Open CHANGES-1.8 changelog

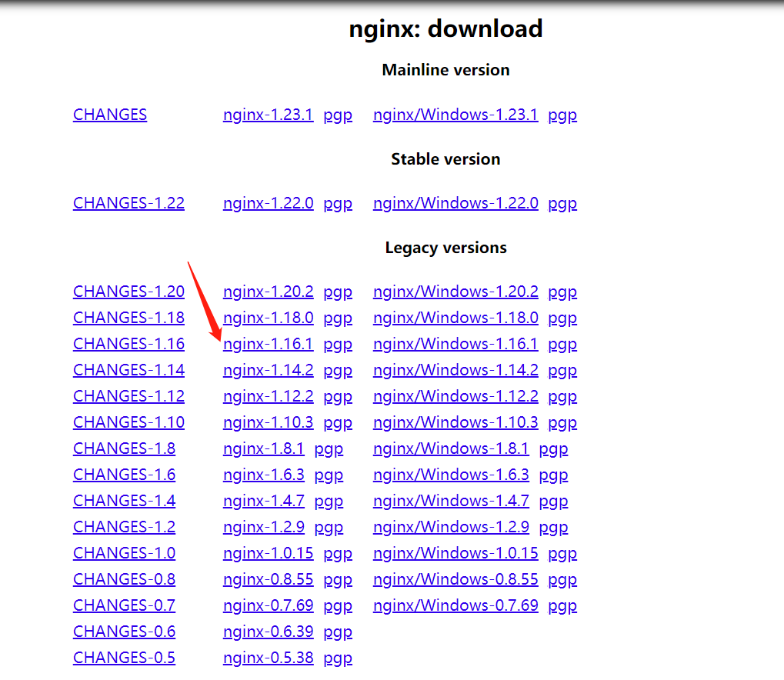click(124, 448)
